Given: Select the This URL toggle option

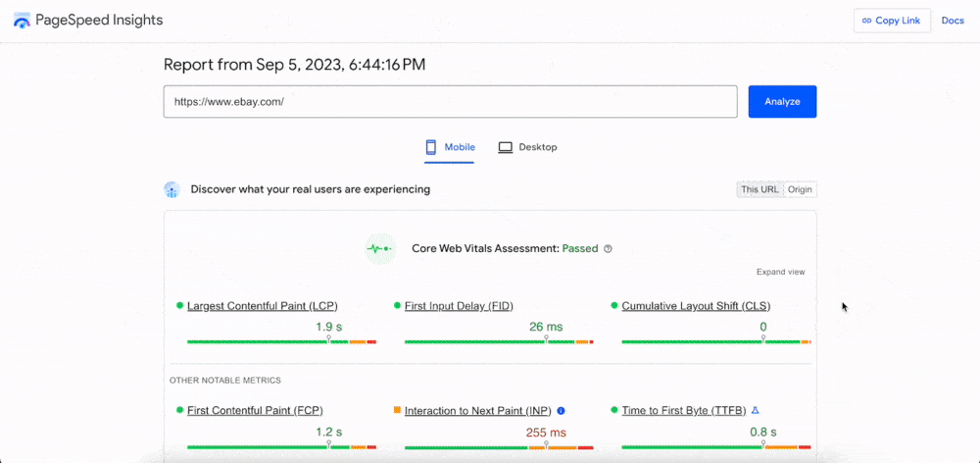Looking at the screenshot, I should click(x=759, y=189).
